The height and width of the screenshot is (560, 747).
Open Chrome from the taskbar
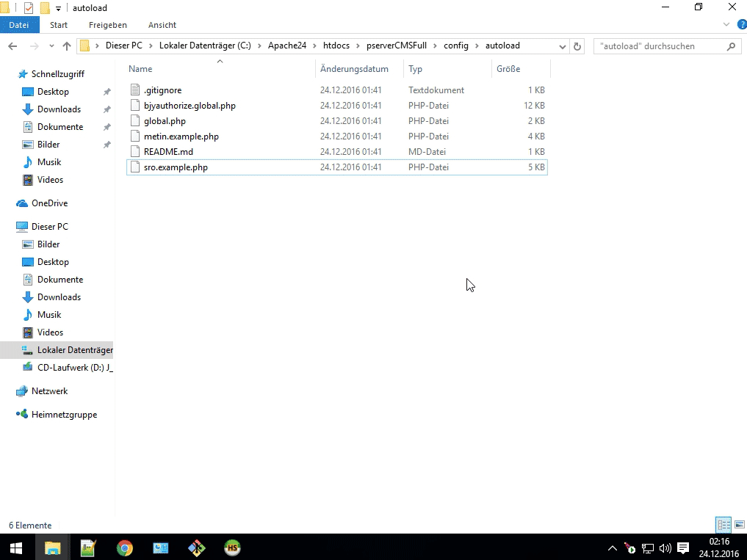tap(125, 548)
